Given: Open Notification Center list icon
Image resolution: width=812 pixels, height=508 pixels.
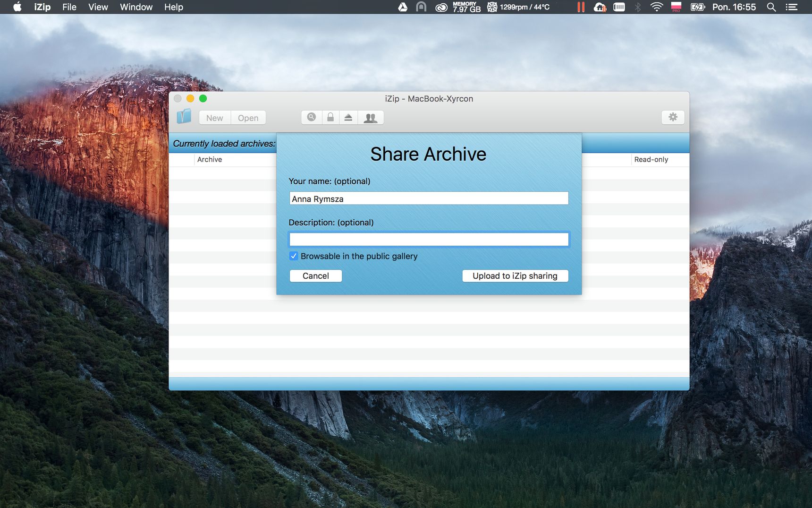Looking at the screenshot, I should coord(791,7).
